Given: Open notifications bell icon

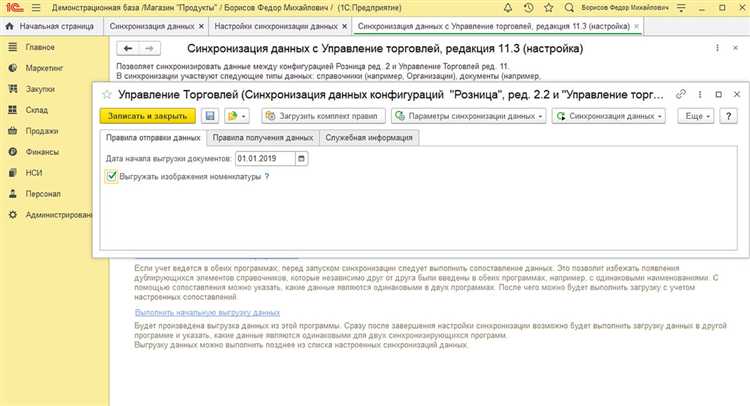Looking at the screenshot, I should coord(508,8).
